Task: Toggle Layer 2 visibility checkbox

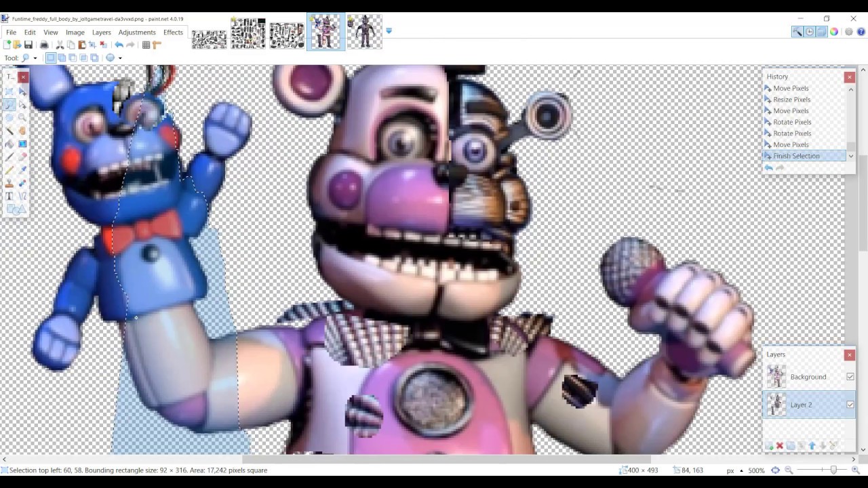Action: click(850, 405)
